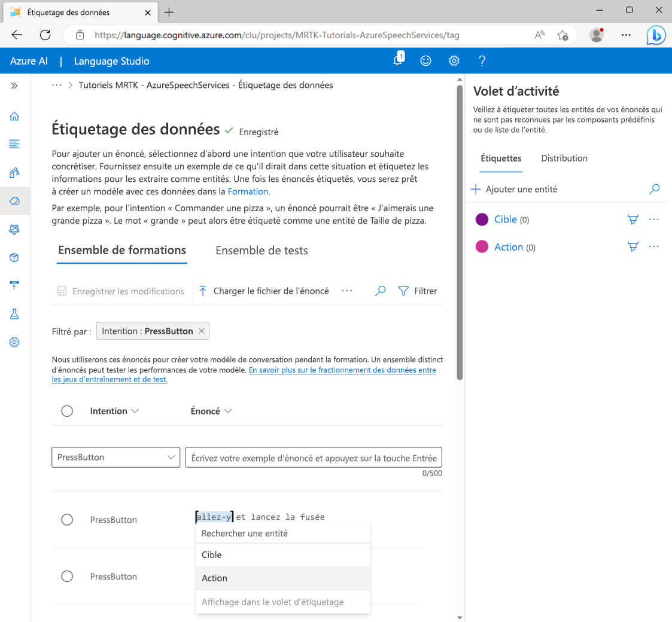The image size is (672, 622).
Task: Select the data labeling tag icon
Action: click(14, 201)
